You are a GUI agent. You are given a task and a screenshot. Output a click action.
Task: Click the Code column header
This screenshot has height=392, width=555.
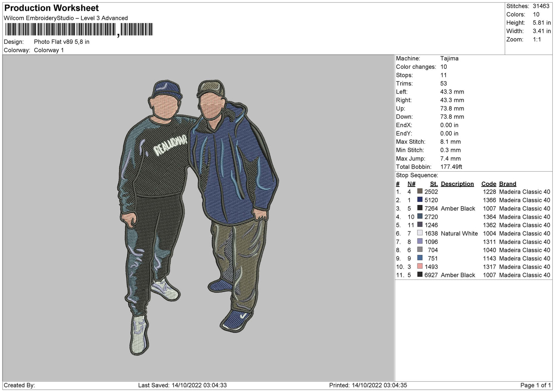coord(489,184)
